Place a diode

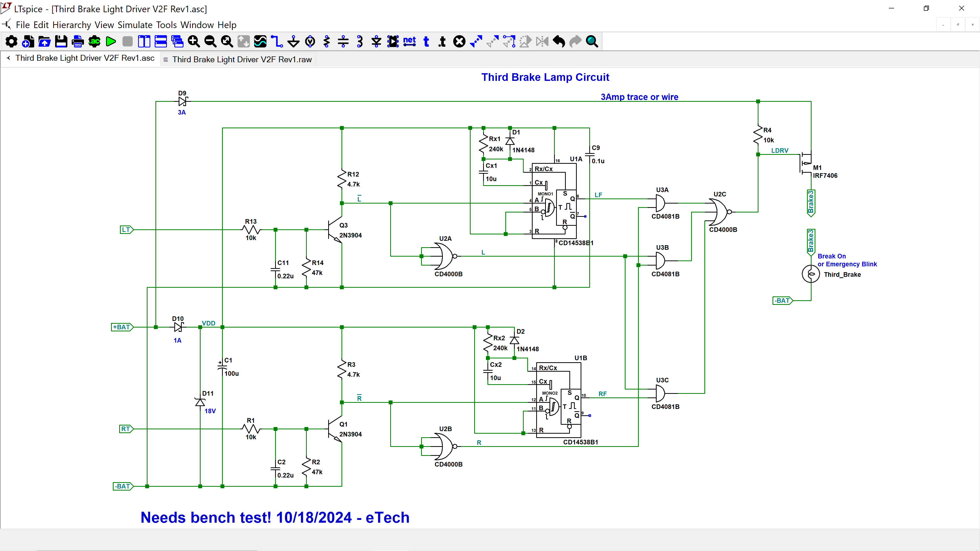[376, 41]
